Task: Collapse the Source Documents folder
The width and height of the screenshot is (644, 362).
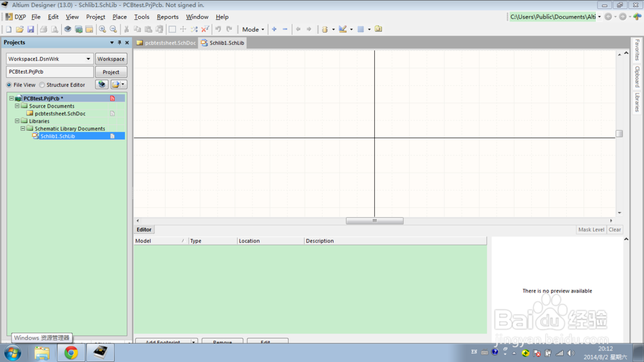Action: (x=17, y=106)
